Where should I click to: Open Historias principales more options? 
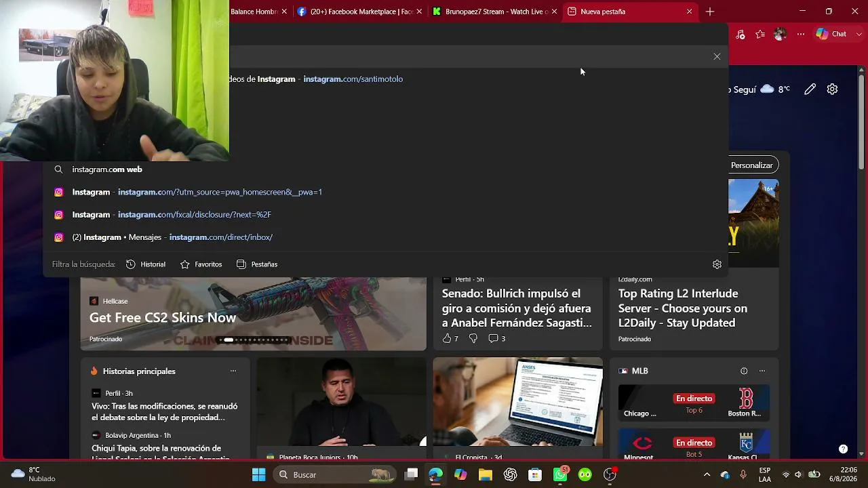tap(233, 371)
